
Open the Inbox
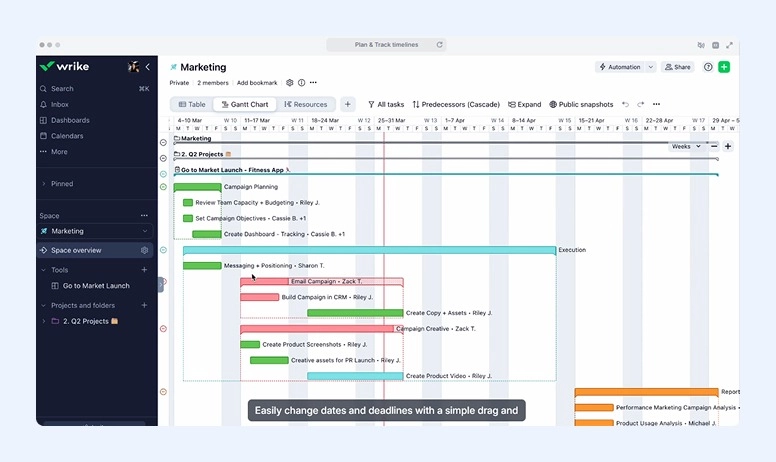point(59,104)
